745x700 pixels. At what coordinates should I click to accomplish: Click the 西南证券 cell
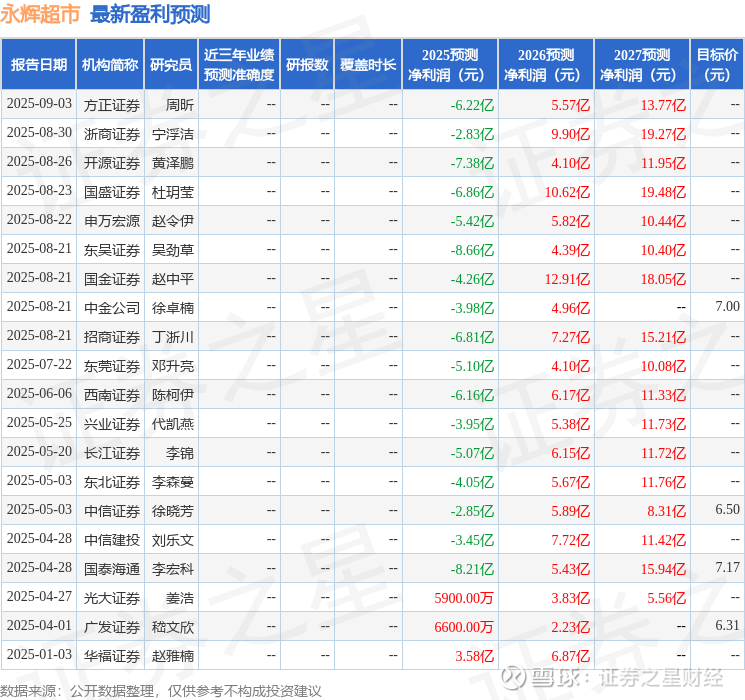click(x=112, y=395)
